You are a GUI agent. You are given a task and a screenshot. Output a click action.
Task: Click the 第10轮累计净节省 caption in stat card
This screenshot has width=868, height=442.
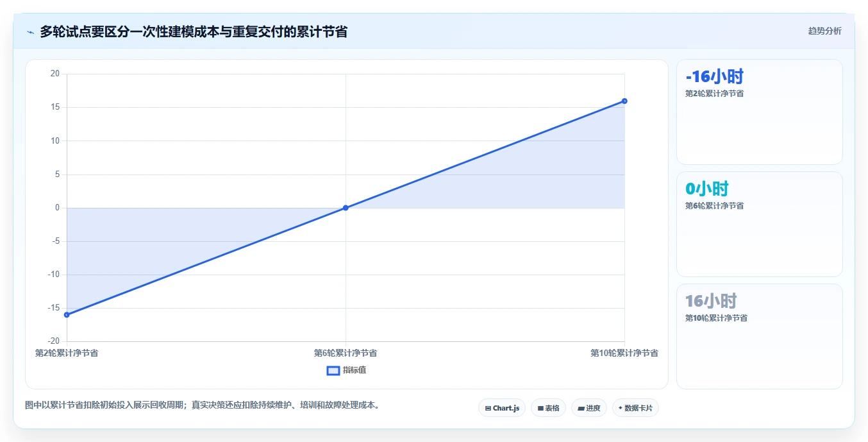click(716, 318)
